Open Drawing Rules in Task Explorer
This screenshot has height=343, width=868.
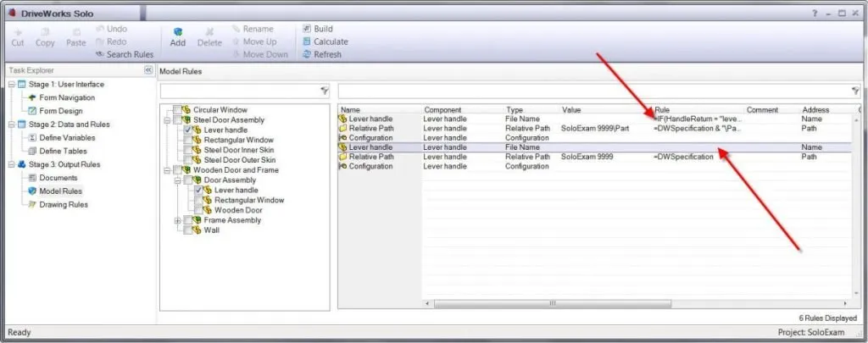[64, 204]
